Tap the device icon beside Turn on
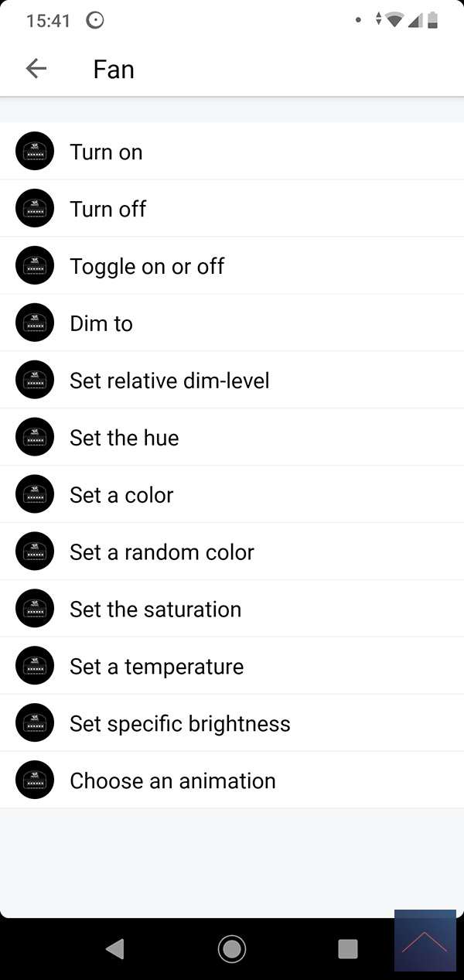The width and height of the screenshot is (464, 980). 35,152
